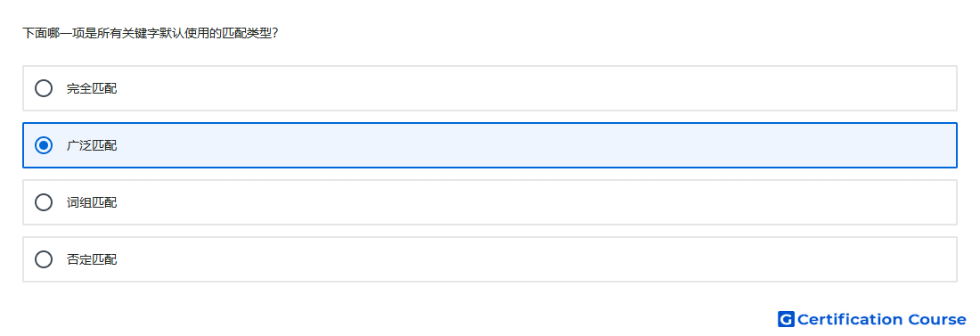
Task: Click the selected 广泛匹配 radio circle
Action: (44, 145)
